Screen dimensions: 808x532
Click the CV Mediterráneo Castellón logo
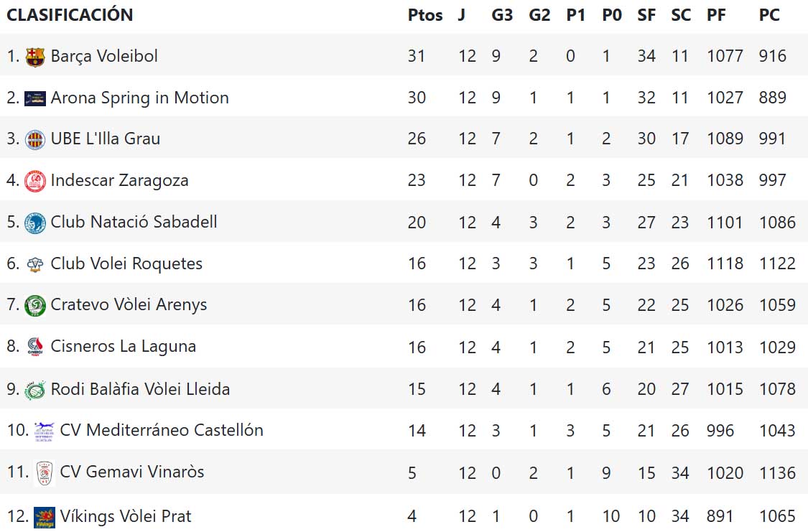pyautogui.click(x=45, y=431)
